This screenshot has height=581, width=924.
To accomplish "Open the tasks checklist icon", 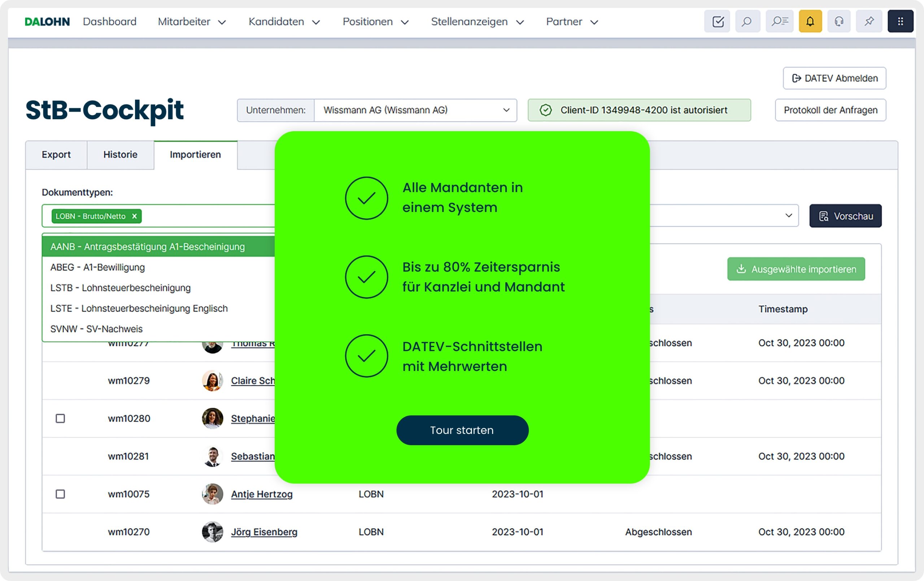I will click(718, 22).
